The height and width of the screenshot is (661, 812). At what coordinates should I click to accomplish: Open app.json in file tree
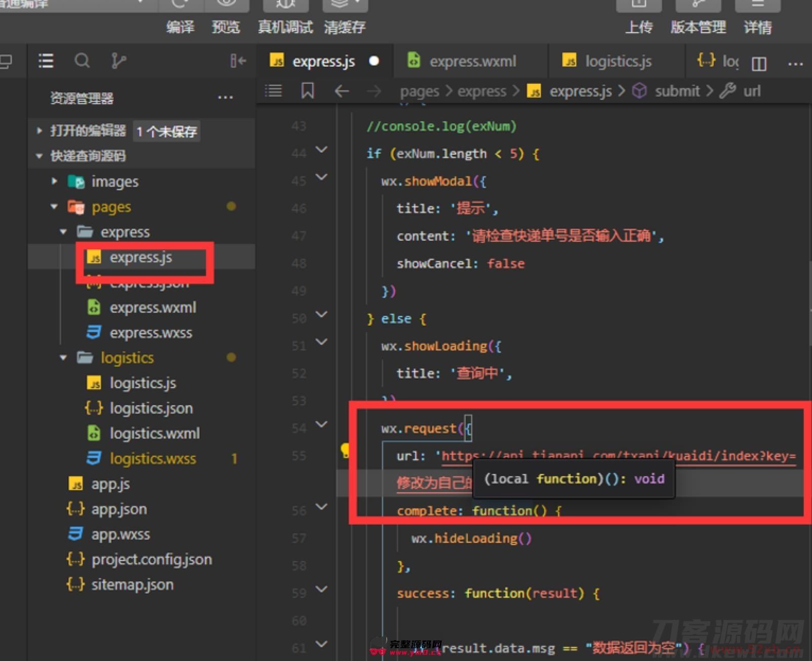[119, 509]
